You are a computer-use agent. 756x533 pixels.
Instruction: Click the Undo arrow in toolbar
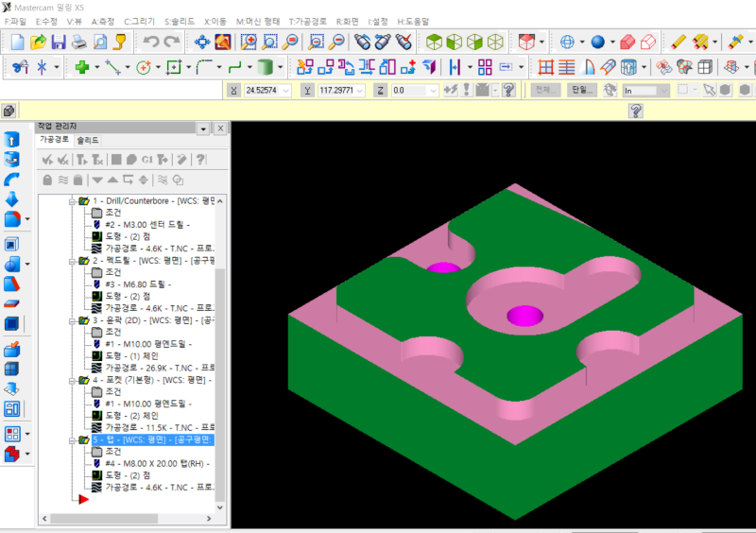pyautogui.click(x=150, y=42)
